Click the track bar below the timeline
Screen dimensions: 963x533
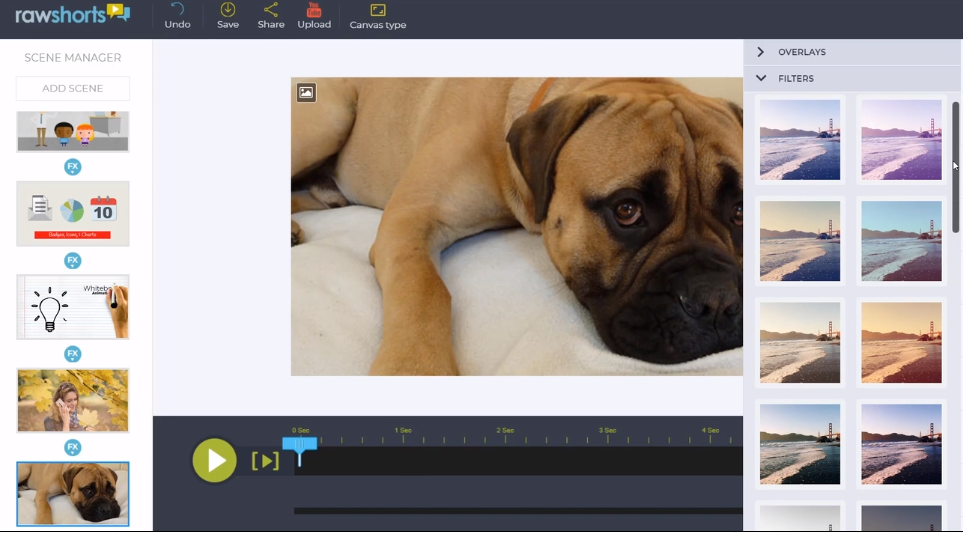click(x=518, y=510)
